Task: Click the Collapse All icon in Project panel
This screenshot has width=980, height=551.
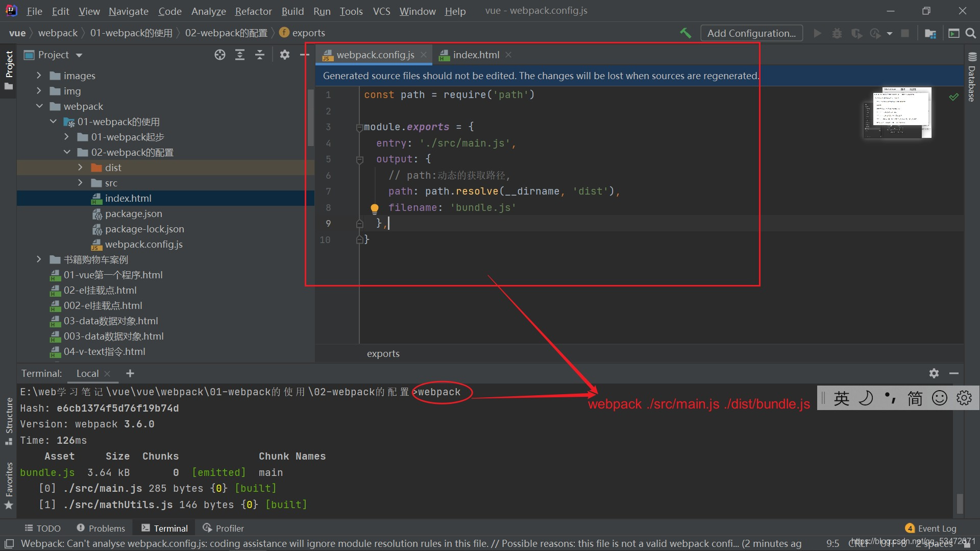Action: coord(260,55)
